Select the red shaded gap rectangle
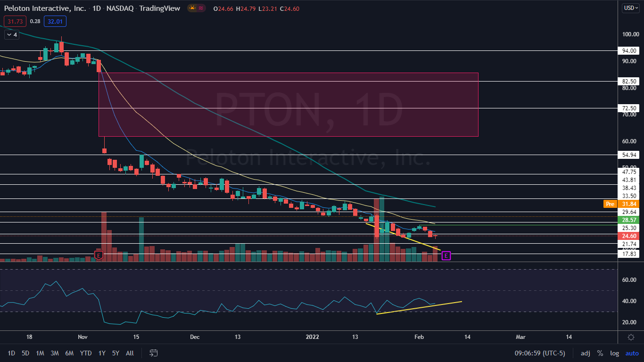The width and height of the screenshot is (644, 362). (288, 105)
